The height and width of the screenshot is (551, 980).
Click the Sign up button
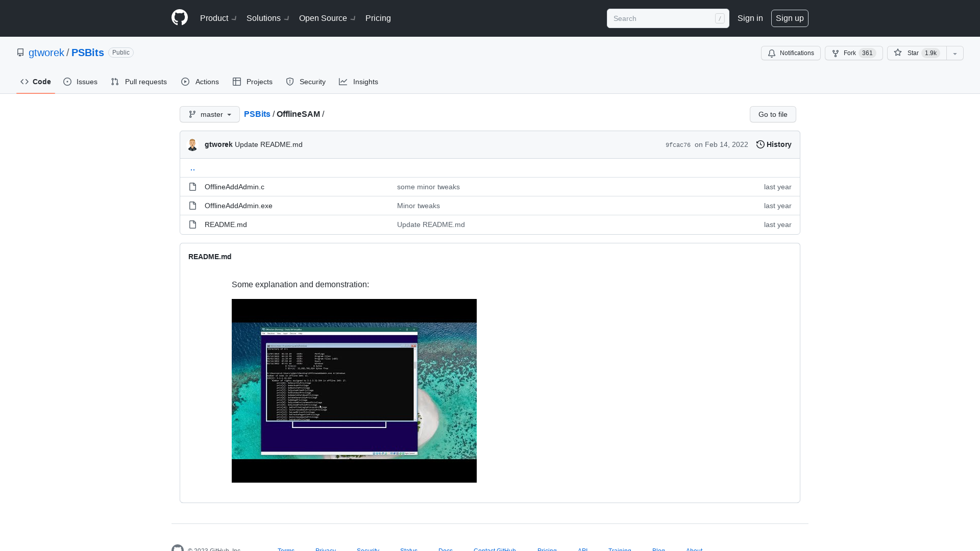click(x=790, y=18)
